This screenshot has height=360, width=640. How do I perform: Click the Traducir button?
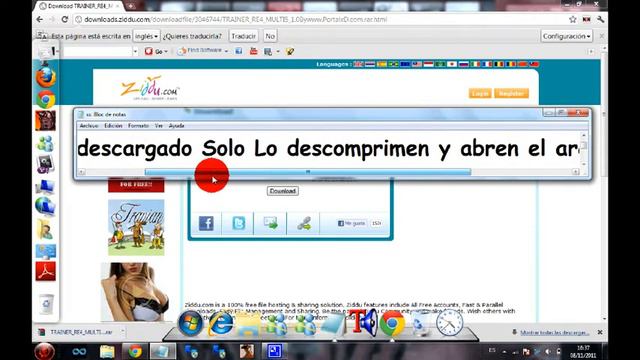243,36
